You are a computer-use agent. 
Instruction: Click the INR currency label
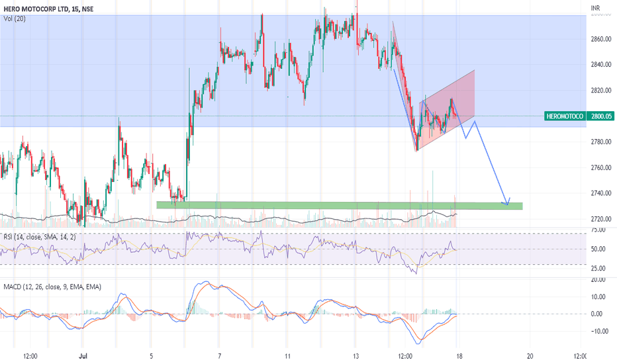click(x=595, y=8)
